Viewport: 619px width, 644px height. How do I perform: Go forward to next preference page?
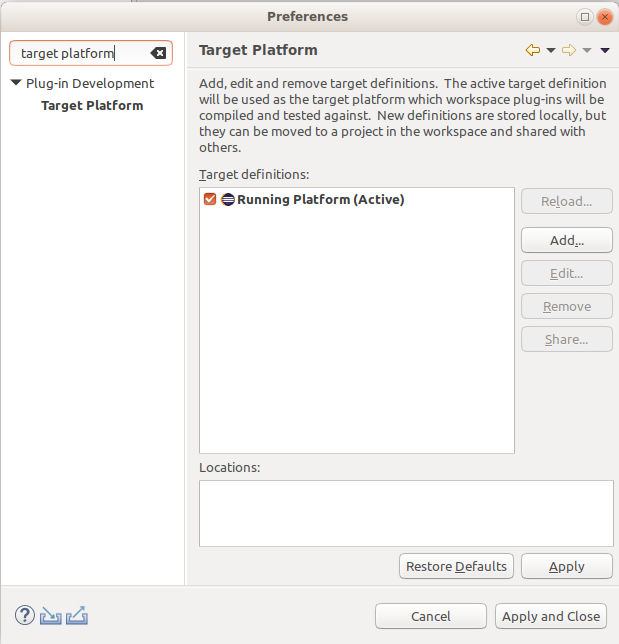[x=569, y=50]
